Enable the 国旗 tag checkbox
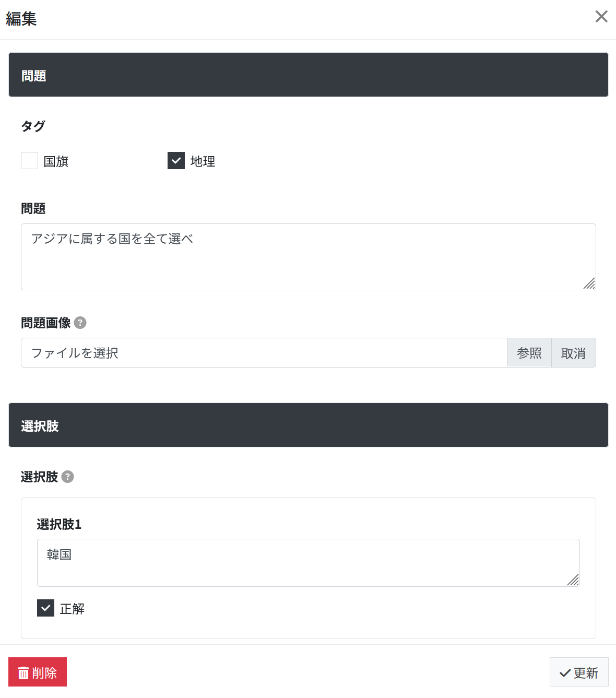The width and height of the screenshot is (616, 698). 29,161
